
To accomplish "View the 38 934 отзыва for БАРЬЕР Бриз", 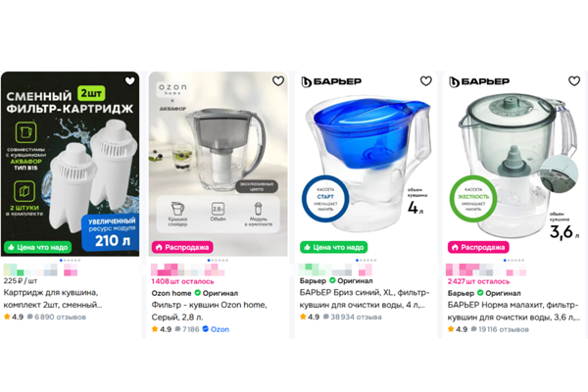I will click(356, 317).
